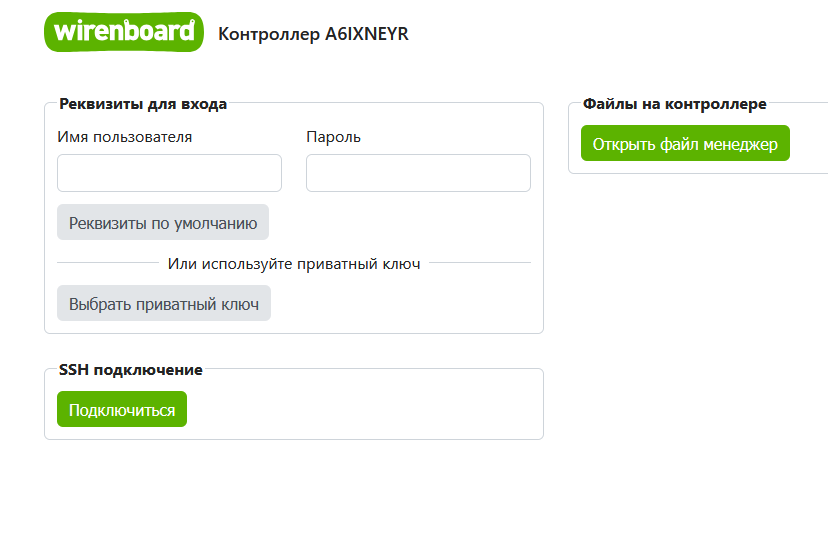Focus the Имя пользователя input field

coord(169,173)
